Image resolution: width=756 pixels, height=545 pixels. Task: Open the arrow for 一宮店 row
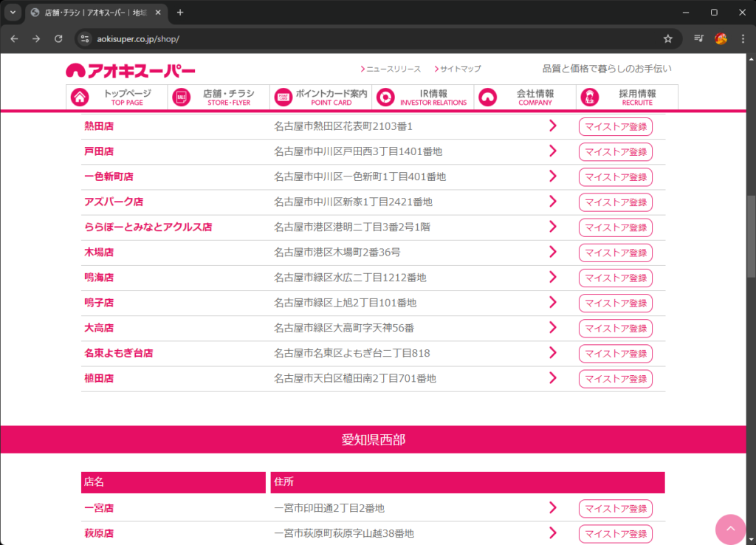[553, 507]
